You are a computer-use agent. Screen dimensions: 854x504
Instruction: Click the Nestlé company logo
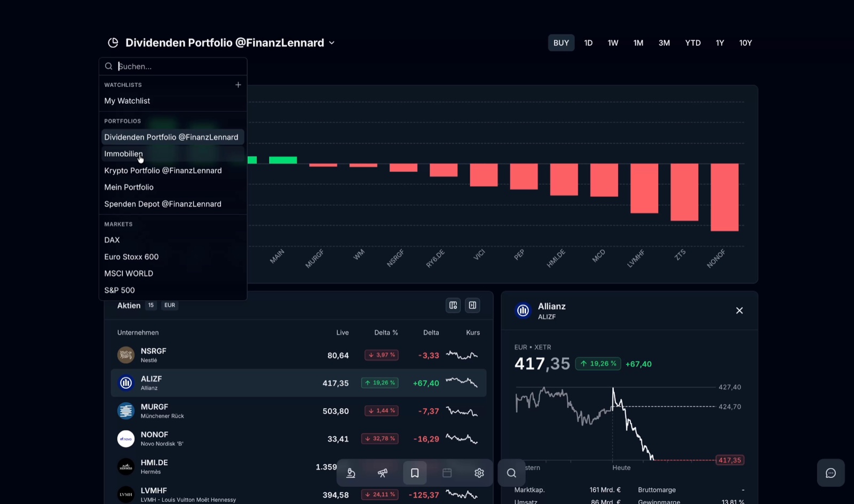[x=126, y=355]
